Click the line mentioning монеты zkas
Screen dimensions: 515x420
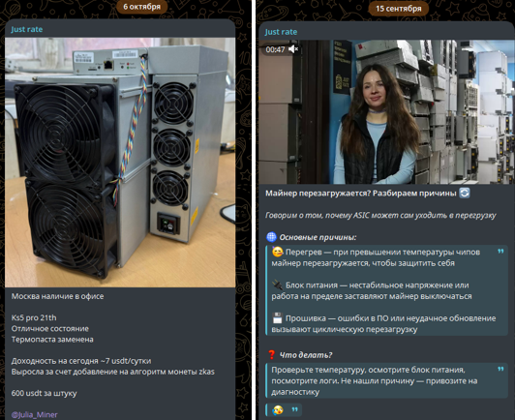(112, 372)
